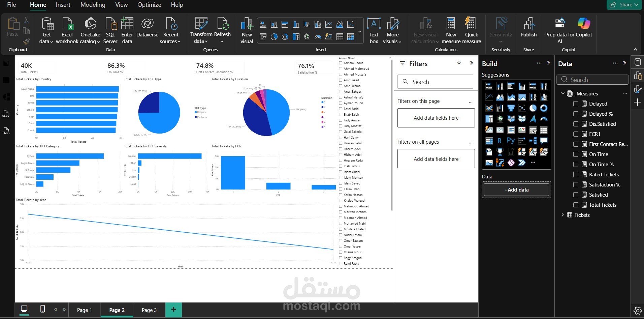Image resolution: width=644 pixels, height=319 pixels.
Task: Click the +Add data button in Build pane
Action: [516, 190]
